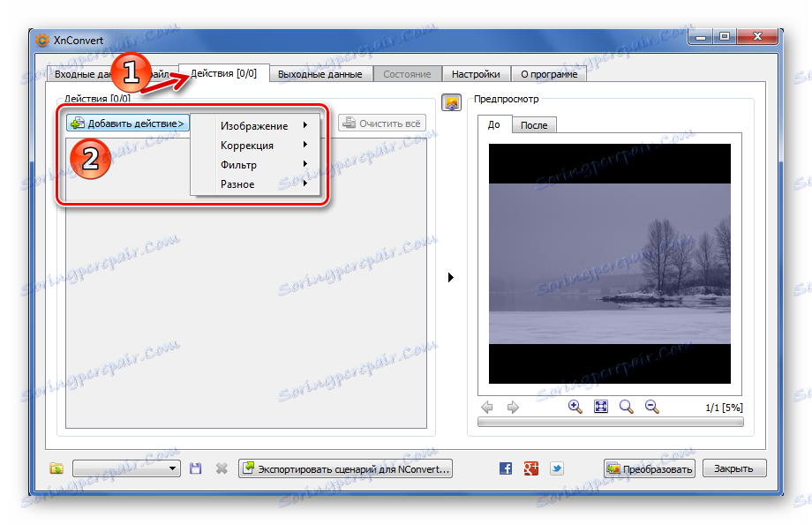812x524 pixels.
Task: Save the script with the floppy icon
Action: (x=195, y=468)
